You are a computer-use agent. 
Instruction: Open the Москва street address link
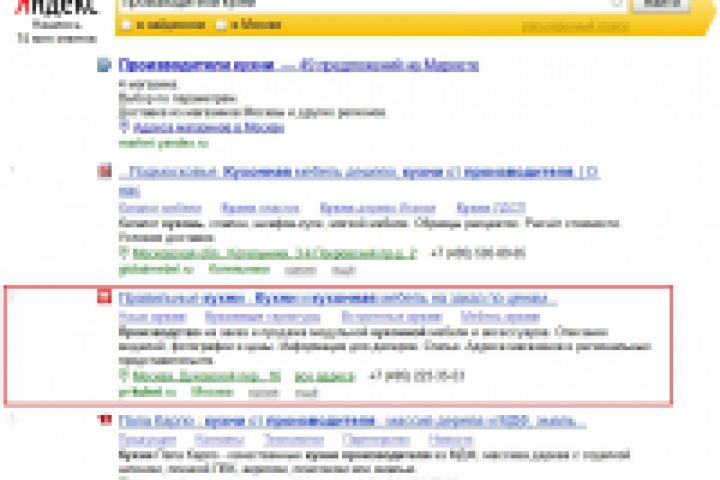point(207,376)
